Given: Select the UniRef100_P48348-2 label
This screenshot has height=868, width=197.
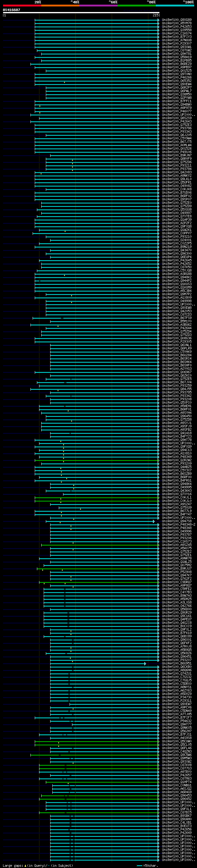Looking at the screenshot, I should 179,525.
